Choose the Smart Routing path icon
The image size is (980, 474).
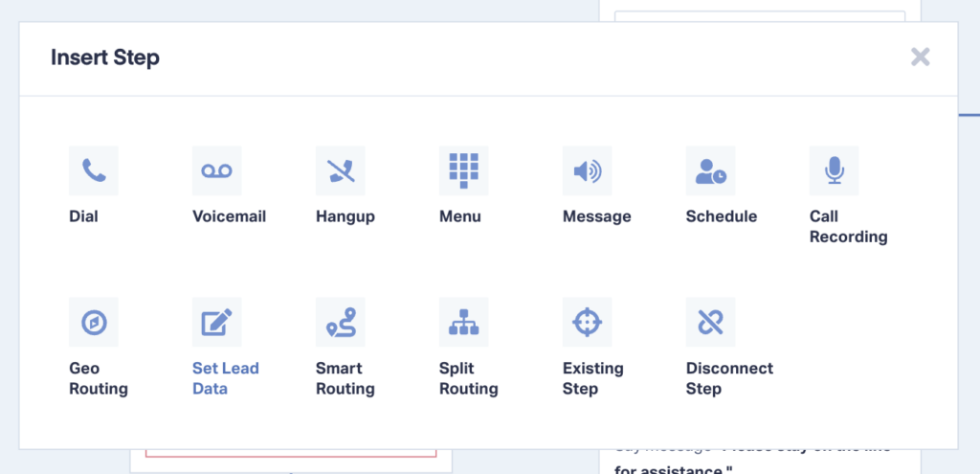[x=340, y=322]
